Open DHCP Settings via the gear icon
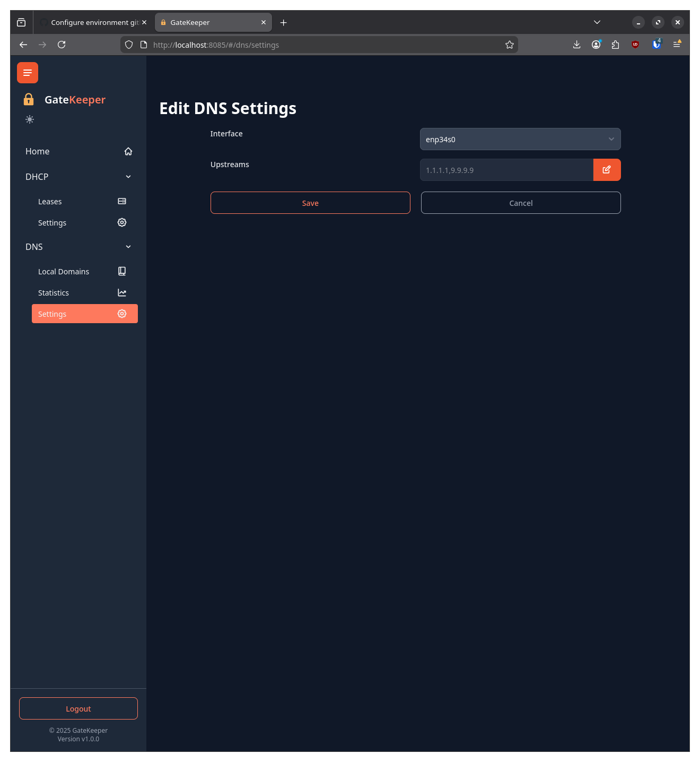Screen dimensions: 700x762 tap(121, 222)
